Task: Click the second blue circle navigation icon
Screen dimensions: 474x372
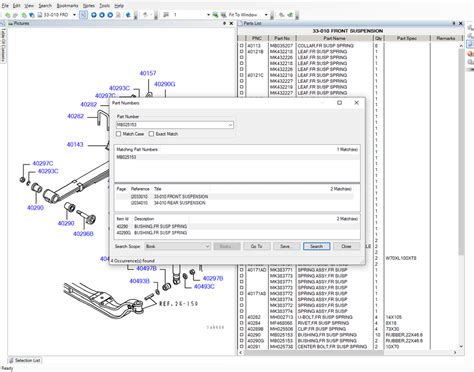Action: pyautogui.click(x=102, y=15)
